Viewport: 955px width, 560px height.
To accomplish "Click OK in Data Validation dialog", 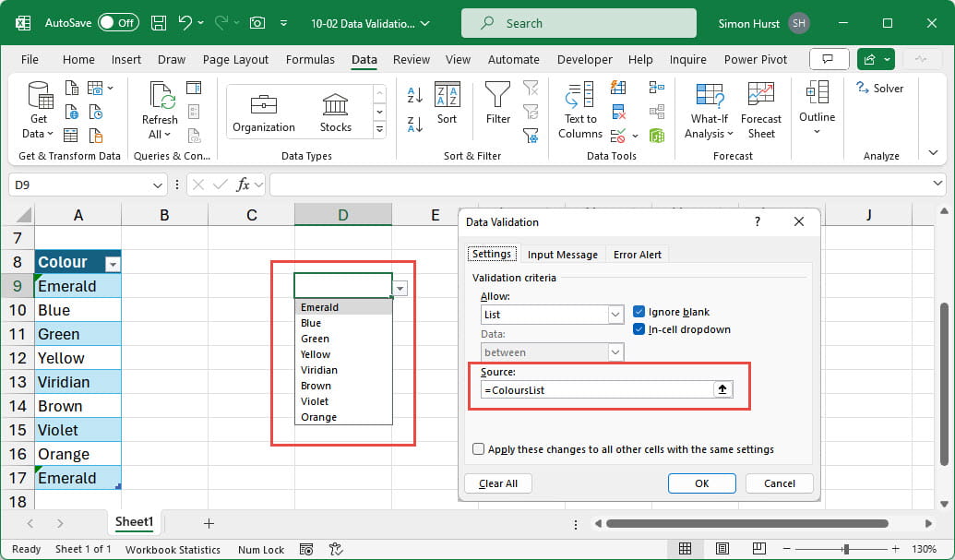I will [x=701, y=483].
